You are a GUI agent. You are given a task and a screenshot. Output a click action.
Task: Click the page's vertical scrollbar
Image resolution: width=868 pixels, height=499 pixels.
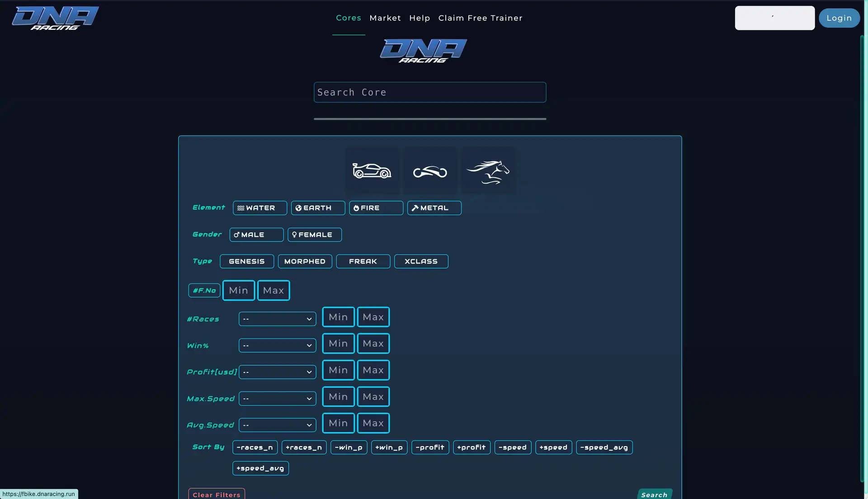click(x=862, y=258)
